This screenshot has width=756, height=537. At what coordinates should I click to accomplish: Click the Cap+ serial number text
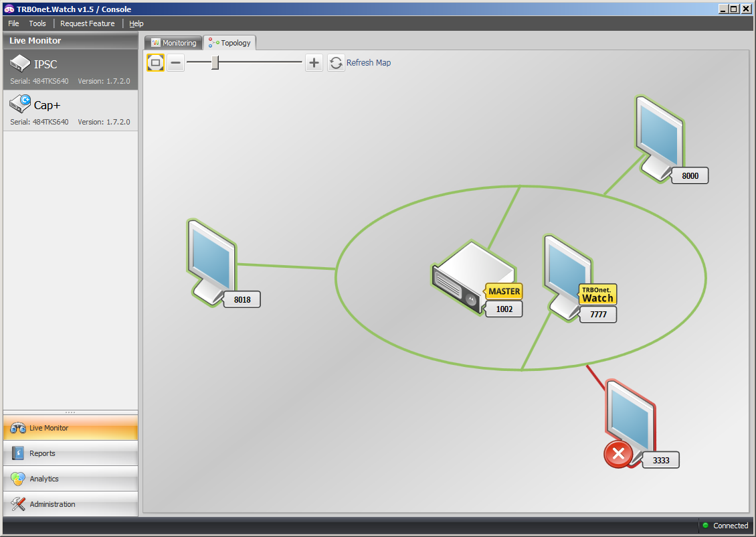(39, 122)
